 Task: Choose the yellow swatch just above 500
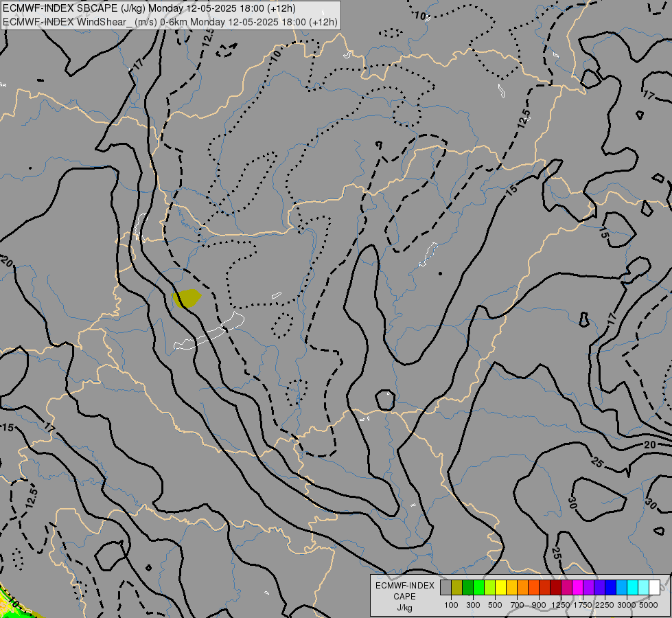tap(501, 587)
